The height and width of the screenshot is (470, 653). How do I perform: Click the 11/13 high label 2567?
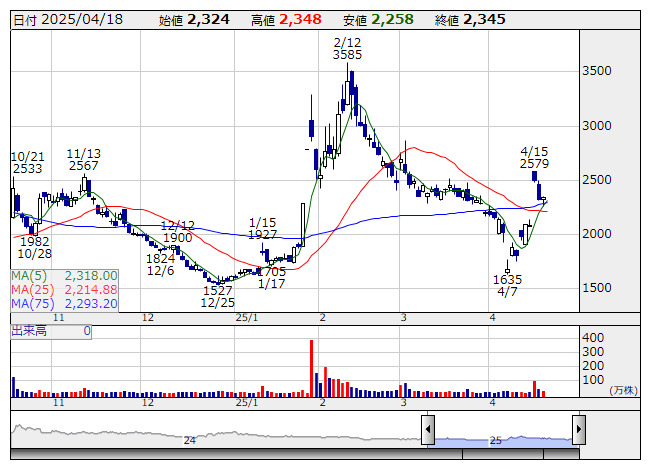(83, 166)
